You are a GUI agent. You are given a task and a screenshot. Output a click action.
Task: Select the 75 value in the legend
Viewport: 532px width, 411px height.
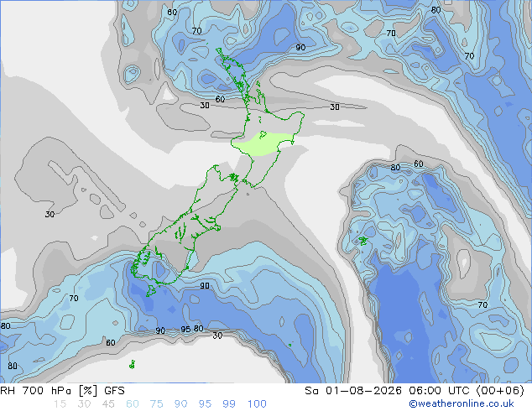coord(156,404)
